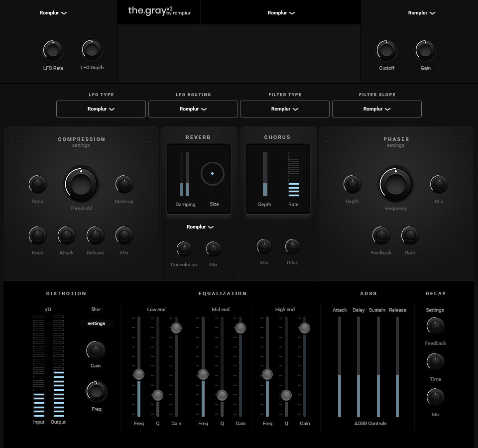This screenshot has width=478, height=448.
Task: Click the Compression Release knob
Action: point(96,235)
